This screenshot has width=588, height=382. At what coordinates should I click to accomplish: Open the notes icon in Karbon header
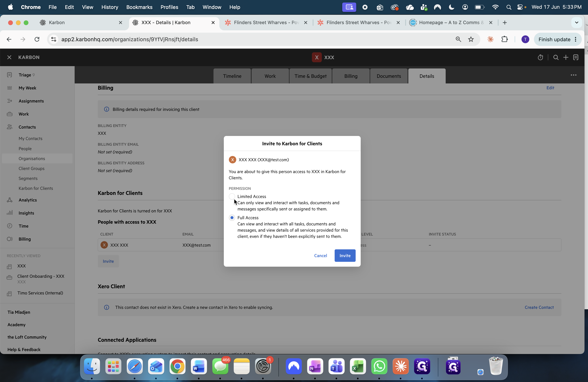576,57
